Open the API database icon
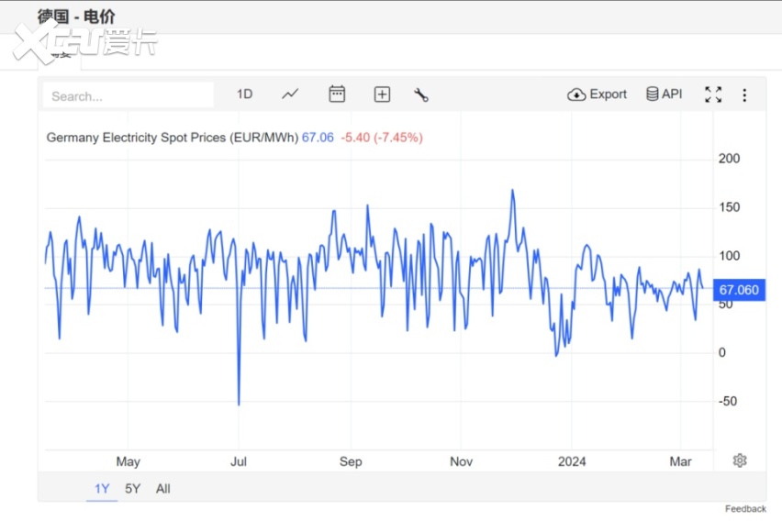This screenshot has width=782, height=532. (664, 94)
